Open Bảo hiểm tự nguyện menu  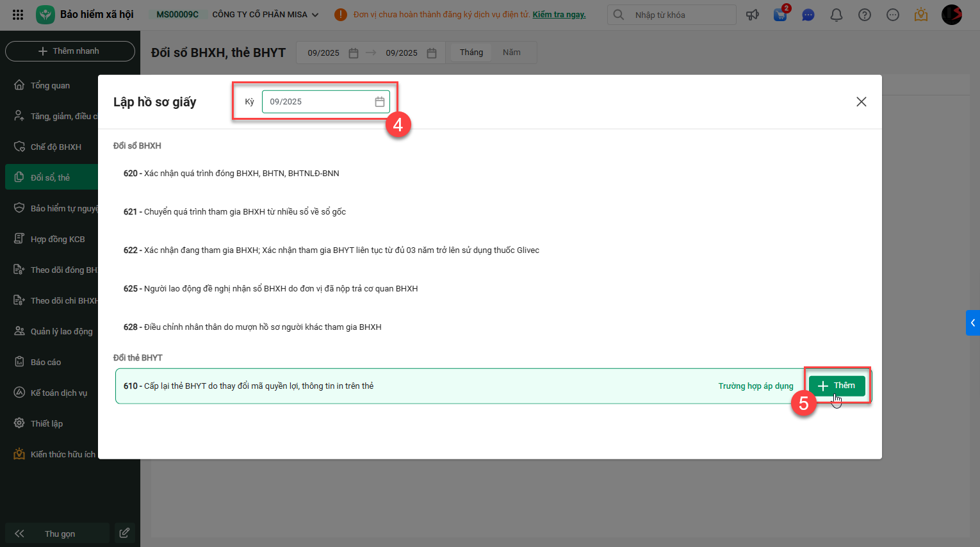pyautogui.click(x=55, y=208)
